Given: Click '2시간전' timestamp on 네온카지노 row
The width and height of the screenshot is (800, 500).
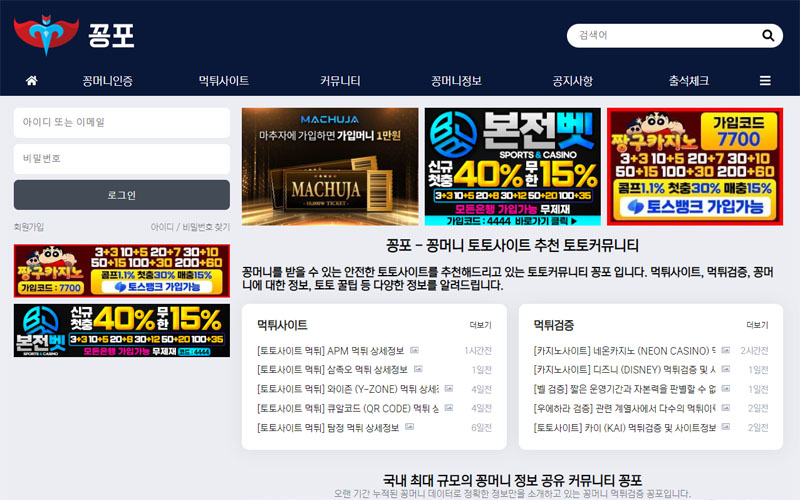Looking at the screenshot, I should coord(754,351).
